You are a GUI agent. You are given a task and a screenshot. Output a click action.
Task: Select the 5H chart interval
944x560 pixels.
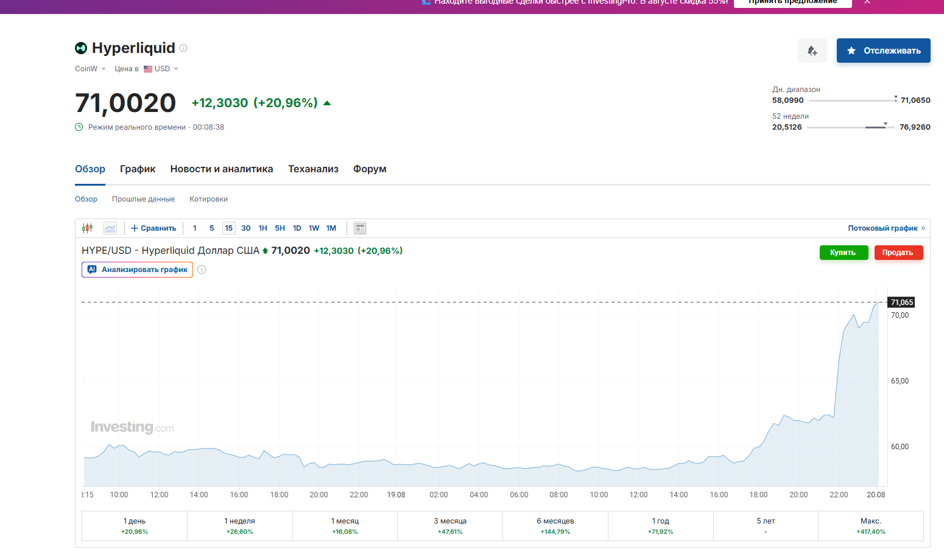pyautogui.click(x=280, y=228)
